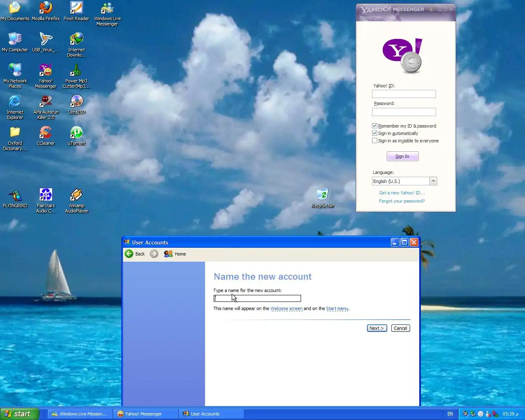Open Internet Explorer desktop icon
The width and height of the screenshot is (525, 420).
pyautogui.click(x=15, y=107)
